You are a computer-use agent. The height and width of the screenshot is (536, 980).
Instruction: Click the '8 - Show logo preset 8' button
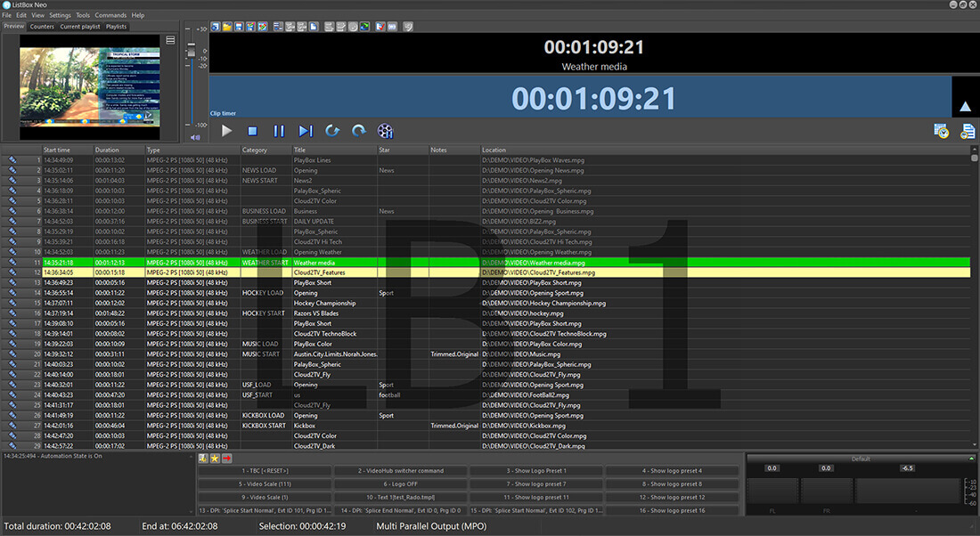tap(672, 483)
